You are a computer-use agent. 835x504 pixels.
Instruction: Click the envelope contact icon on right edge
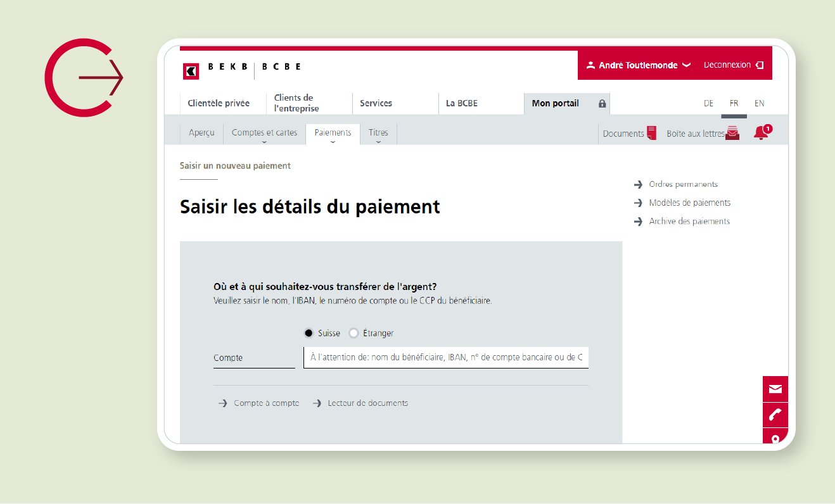point(775,389)
